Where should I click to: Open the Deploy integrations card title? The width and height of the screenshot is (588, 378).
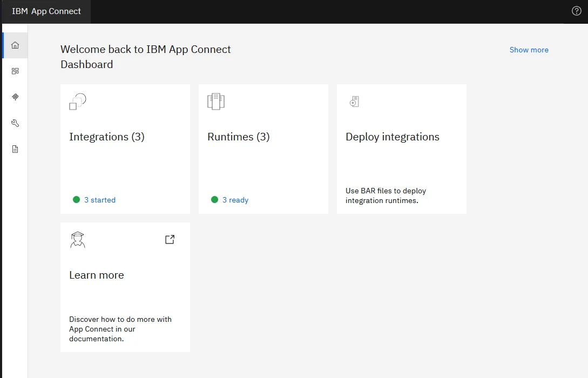pos(393,137)
